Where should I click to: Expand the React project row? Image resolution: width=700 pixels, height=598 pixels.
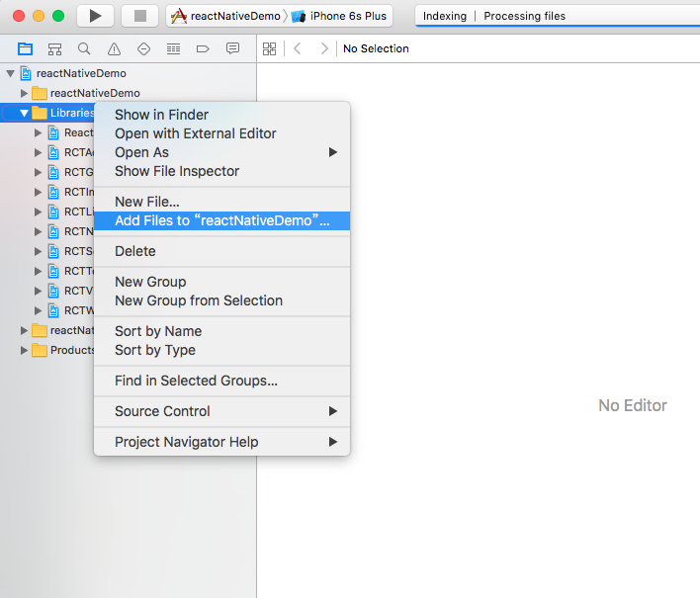[x=38, y=132]
